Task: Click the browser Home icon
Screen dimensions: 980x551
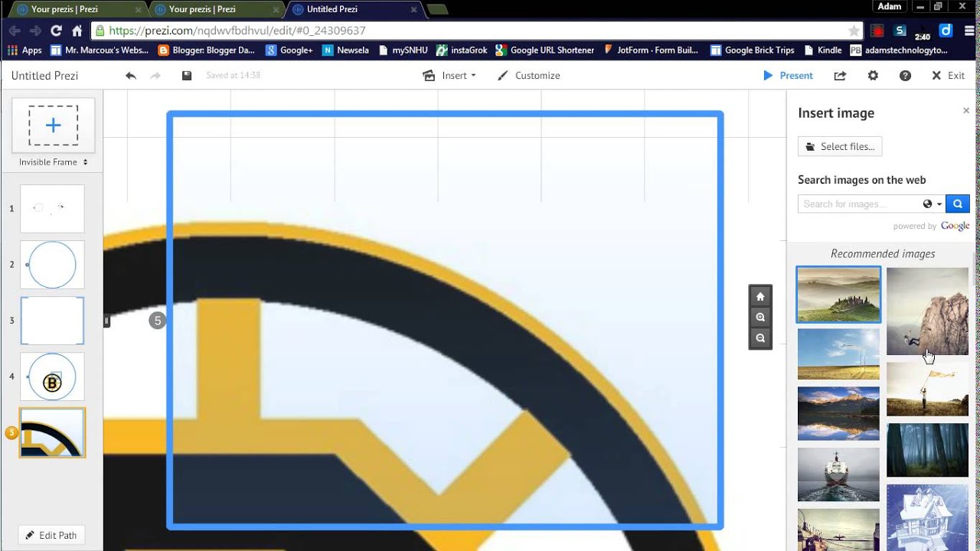Action: pos(77,31)
